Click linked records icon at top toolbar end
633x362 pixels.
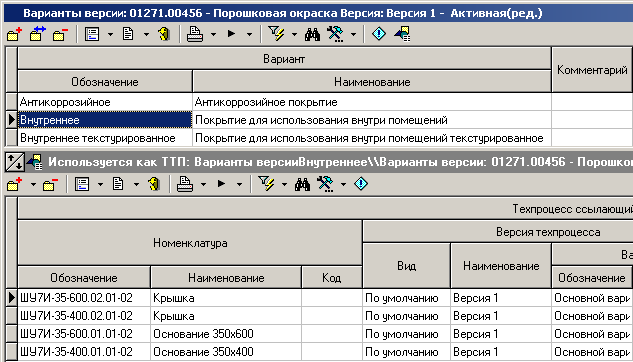(x=402, y=34)
